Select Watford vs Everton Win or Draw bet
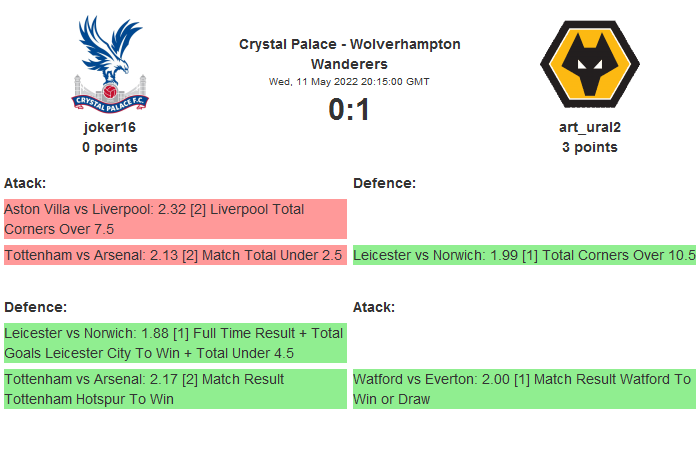Viewport: 700px width, 460px height. point(524,389)
